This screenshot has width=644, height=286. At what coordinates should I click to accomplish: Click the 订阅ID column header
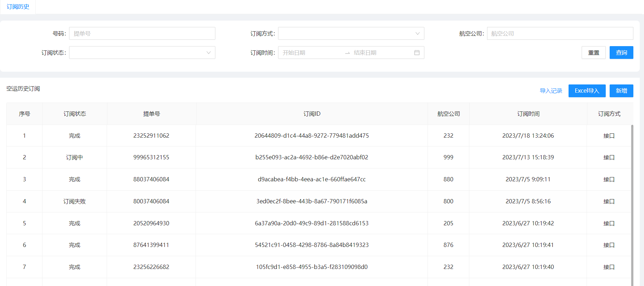[x=312, y=114]
